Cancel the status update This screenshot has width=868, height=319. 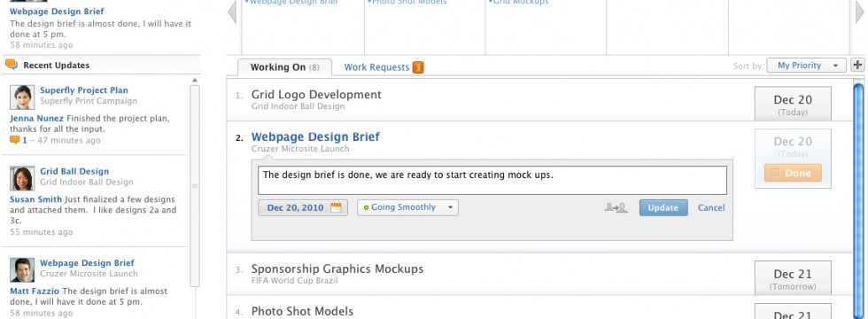(x=710, y=207)
